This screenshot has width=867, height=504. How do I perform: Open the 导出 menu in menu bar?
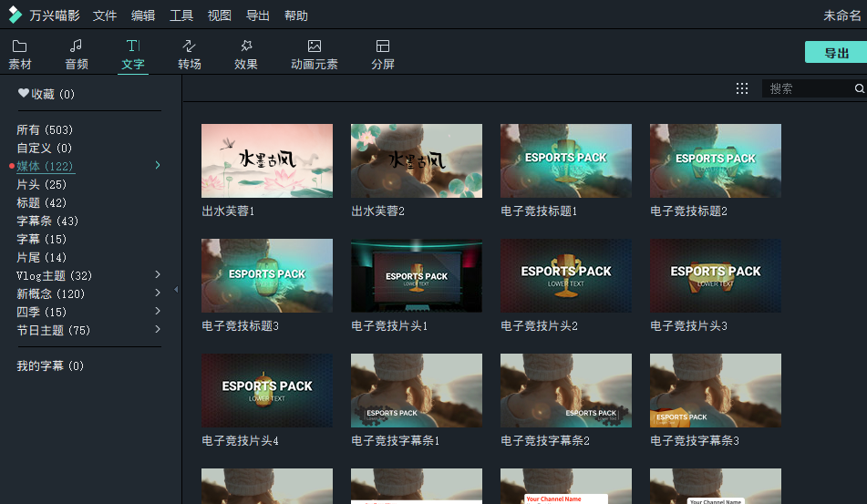click(258, 15)
